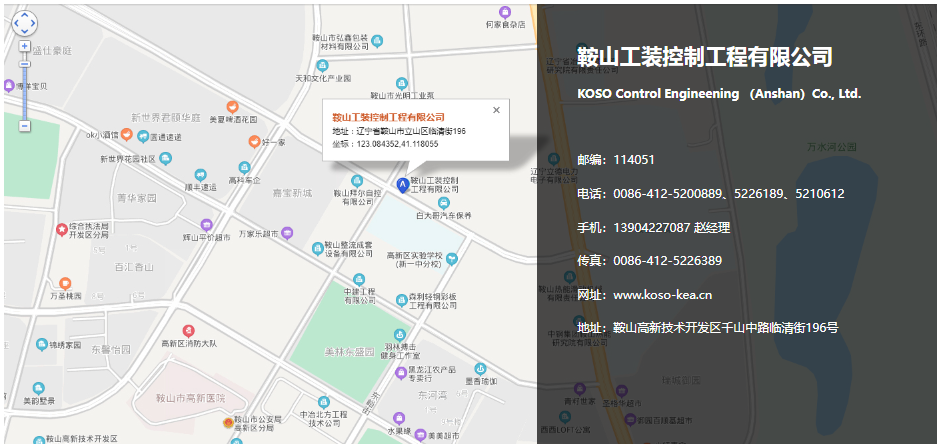
Task: Click the blue location marker A
Action: 402,184
